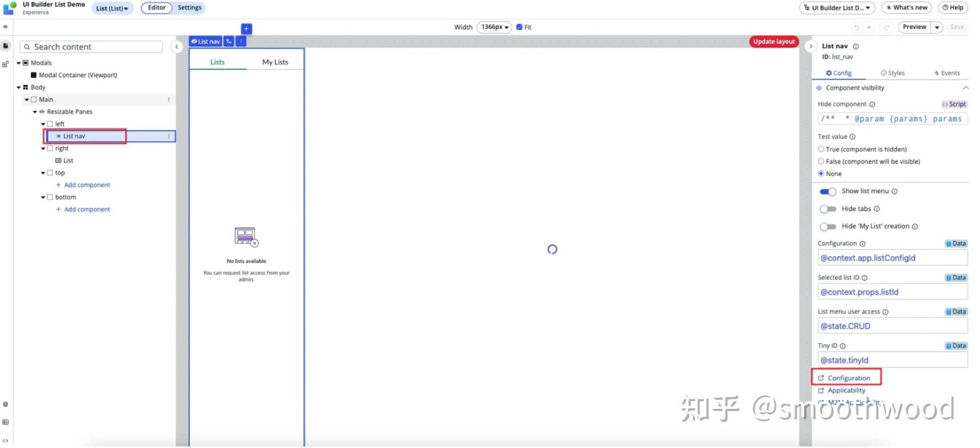Open the page content tree sidebar icon
This screenshot has height=448, width=980.
[x=5, y=46]
